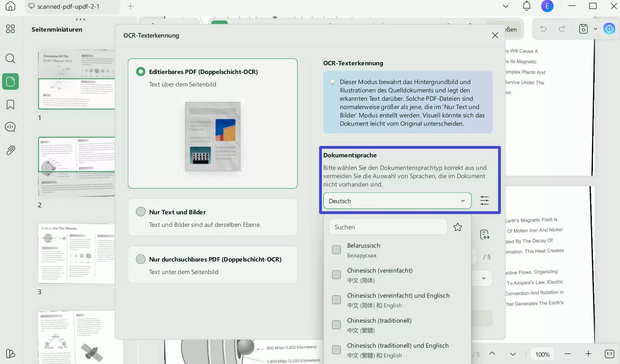Go to previous page arrow

pos(492,354)
